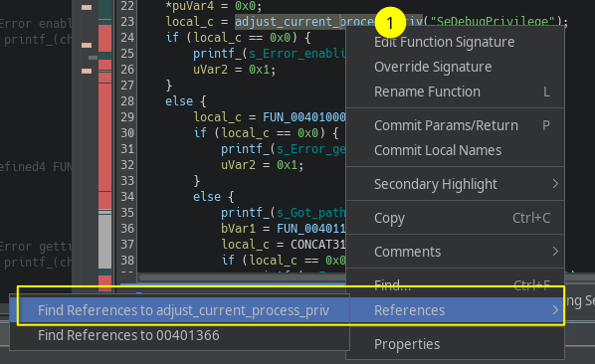
Task: Click the else keyword on line 34
Action: click(207, 197)
